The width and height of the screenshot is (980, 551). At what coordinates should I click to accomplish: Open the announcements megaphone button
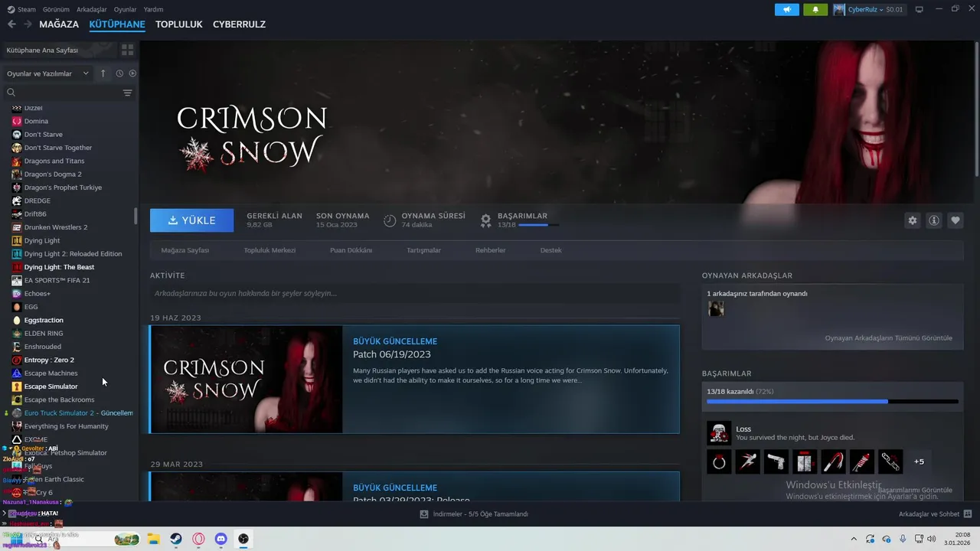pos(787,9)
